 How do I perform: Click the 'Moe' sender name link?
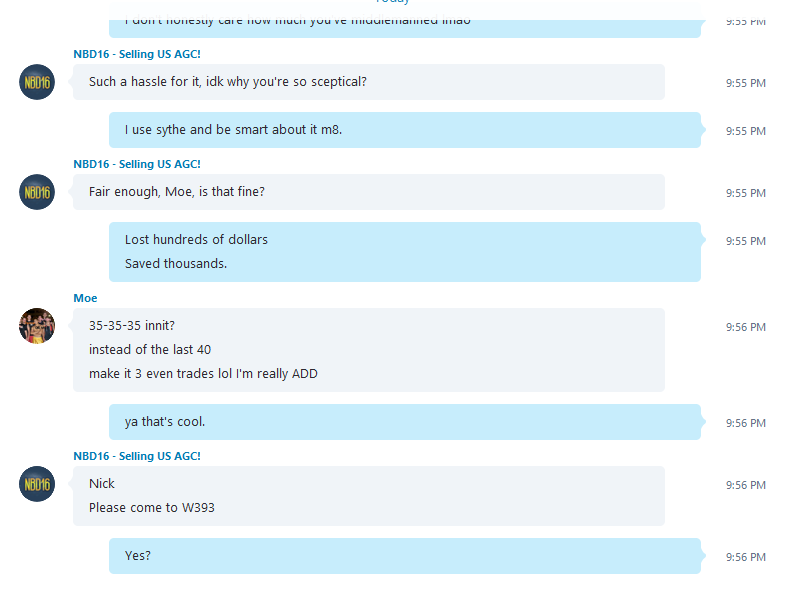point(85,298)
